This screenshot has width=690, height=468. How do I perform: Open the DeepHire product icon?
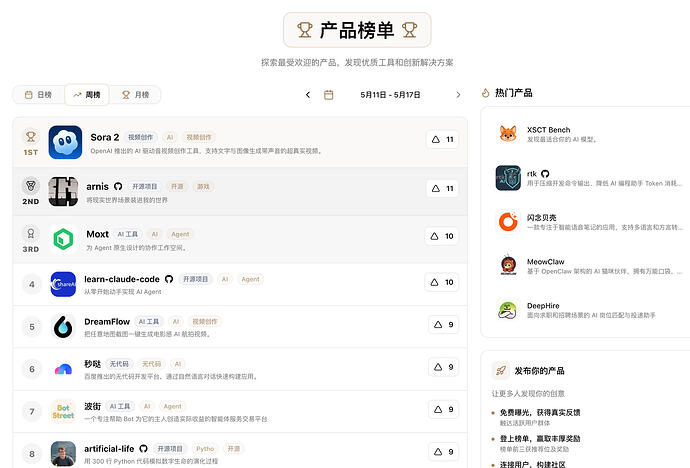508,310
